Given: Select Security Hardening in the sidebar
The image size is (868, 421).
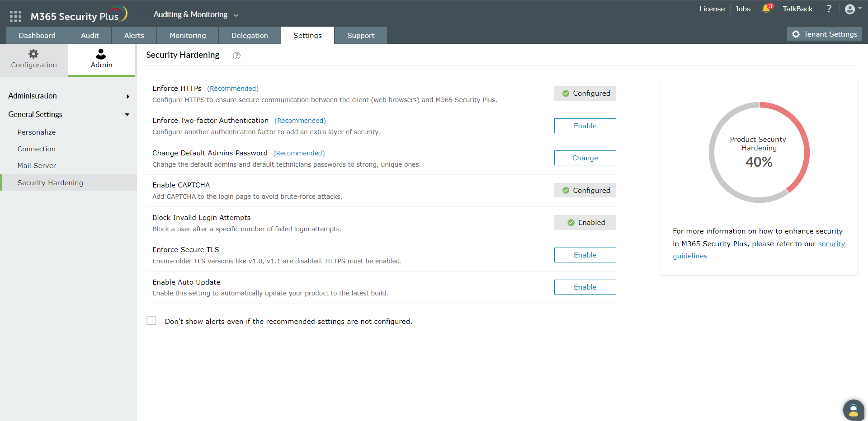Looking at the screenshot, I should (x=68, y=182).
